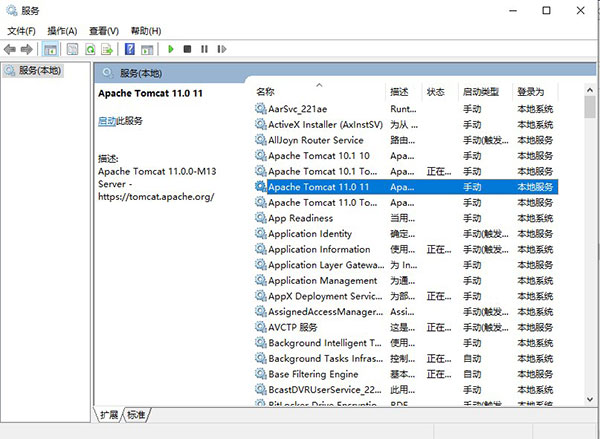Select Background Intelligent Transfer service name

pyautogui.click(x=325, y=343)
